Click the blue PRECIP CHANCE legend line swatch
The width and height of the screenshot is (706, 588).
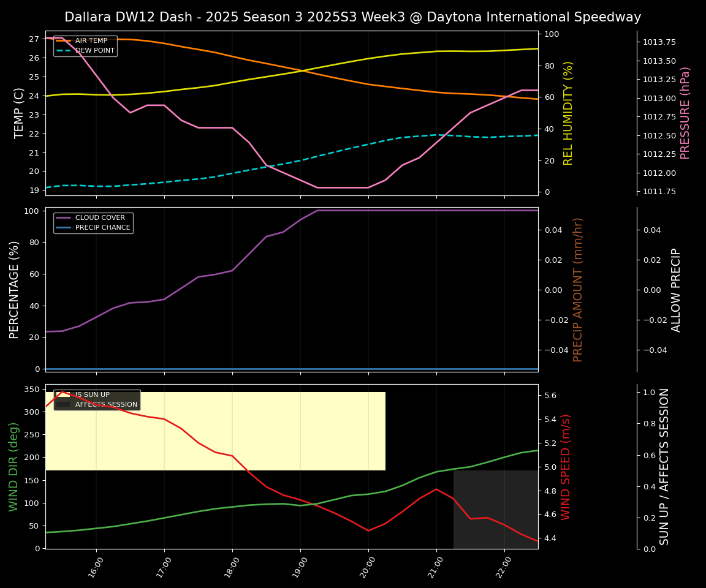click(x=64, y=228)
